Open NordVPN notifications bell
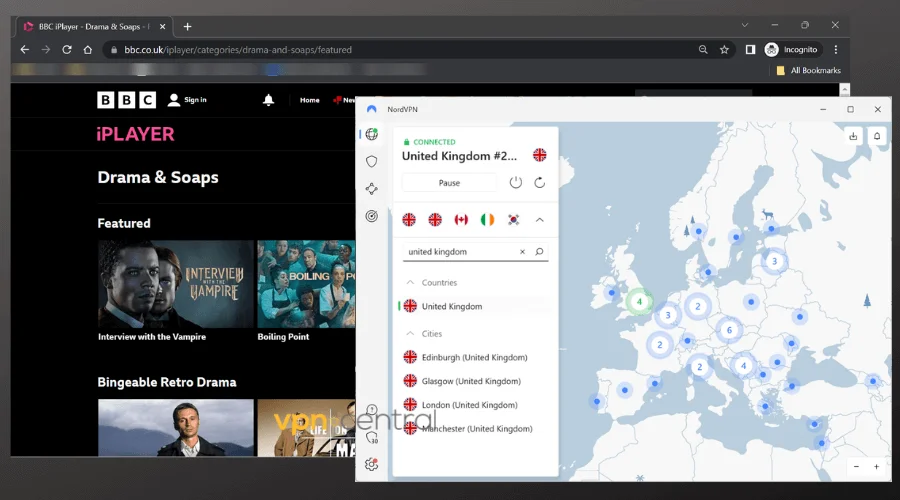The width and height of the screenshot is (900, 500). click(877, 136)
